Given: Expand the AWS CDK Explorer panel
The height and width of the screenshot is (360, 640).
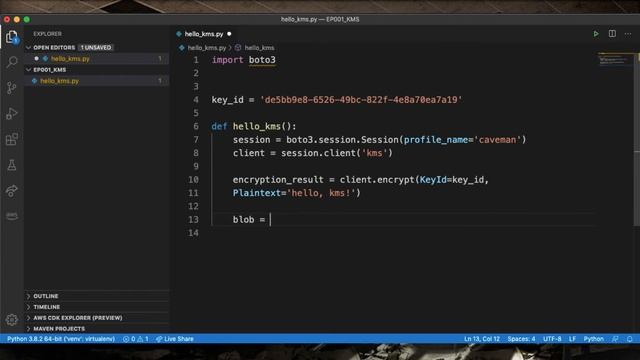Looking at the screenshot, I should coord(78,318).
